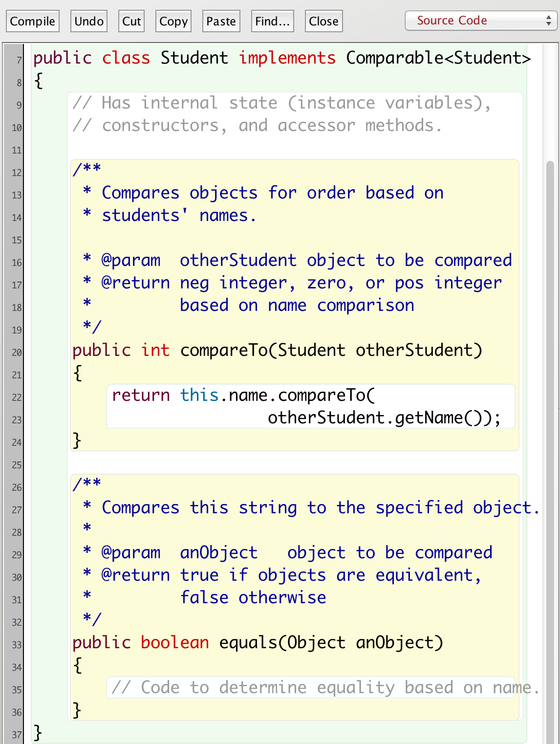The width and height of the screenshot is (560, 744).
Task: Click the Paste toolbar button
Action: (221, 21)
